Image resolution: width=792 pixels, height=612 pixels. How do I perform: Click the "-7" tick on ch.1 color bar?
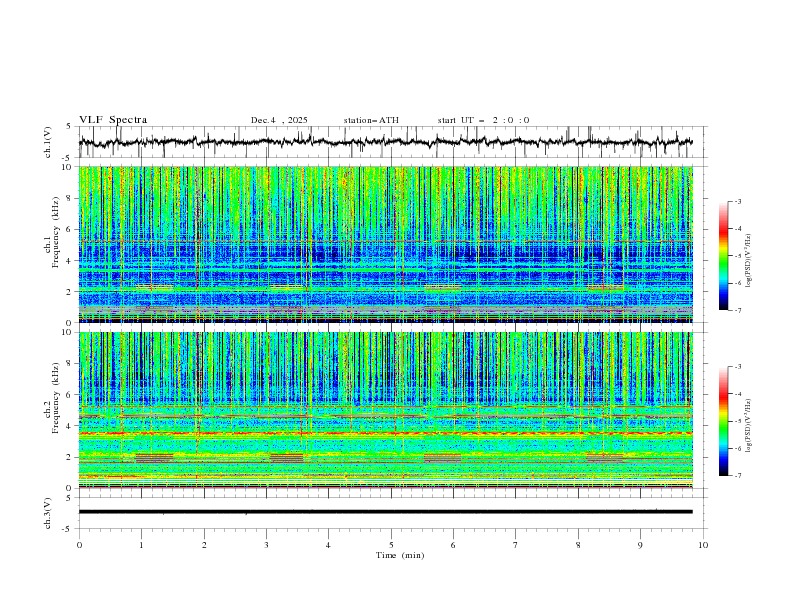737,310
